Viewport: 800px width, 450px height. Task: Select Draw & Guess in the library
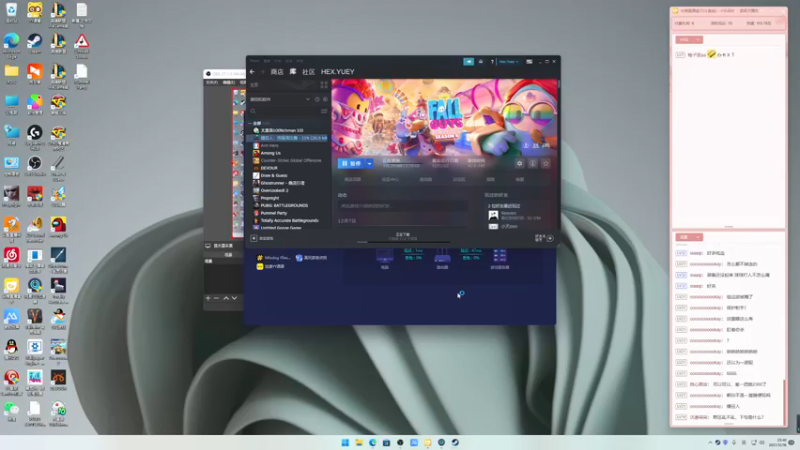274,176
